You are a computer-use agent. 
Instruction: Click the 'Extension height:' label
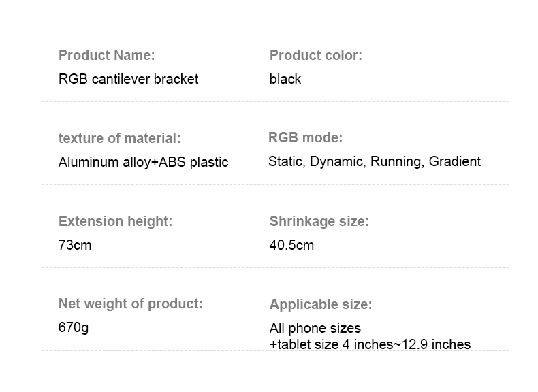(x=115, y=221)
